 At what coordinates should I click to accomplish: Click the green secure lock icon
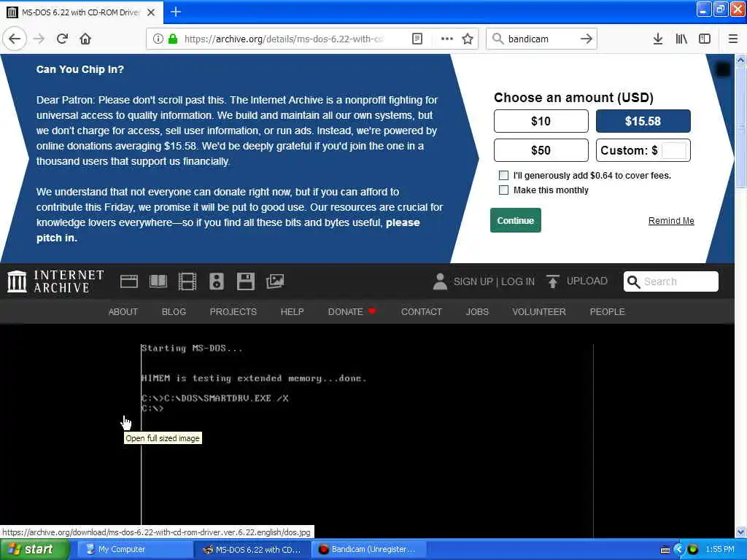tap(173, 39)
